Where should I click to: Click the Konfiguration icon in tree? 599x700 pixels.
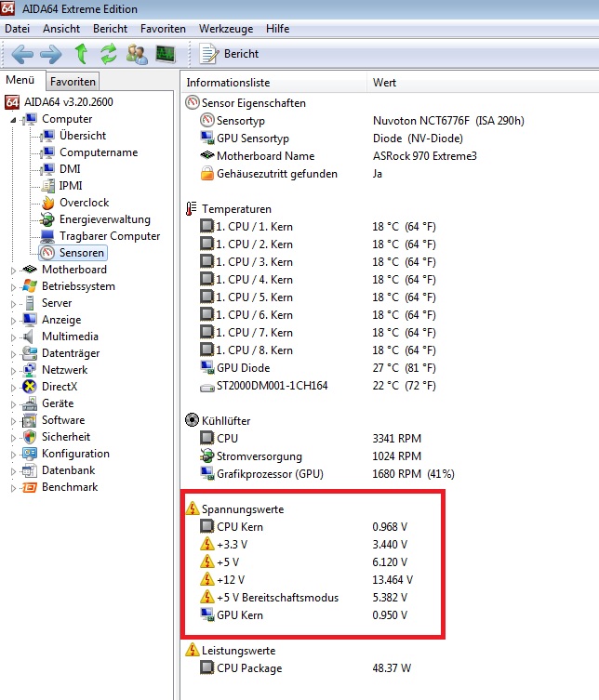[x=30, y=454]
